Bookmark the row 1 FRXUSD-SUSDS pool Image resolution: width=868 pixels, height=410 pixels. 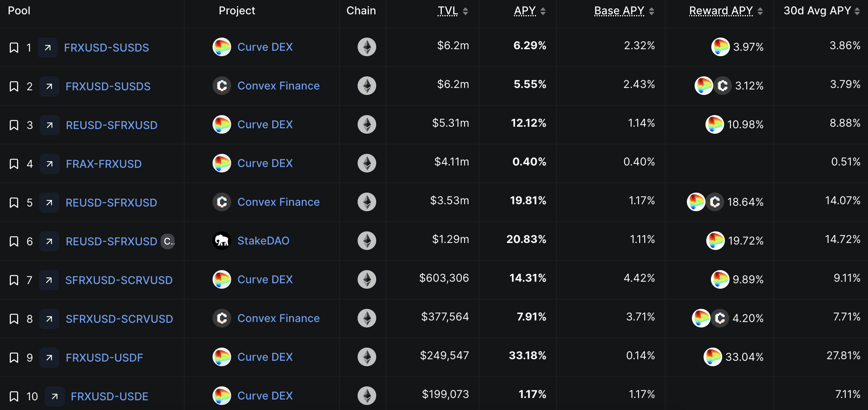(x=14, y=48)
